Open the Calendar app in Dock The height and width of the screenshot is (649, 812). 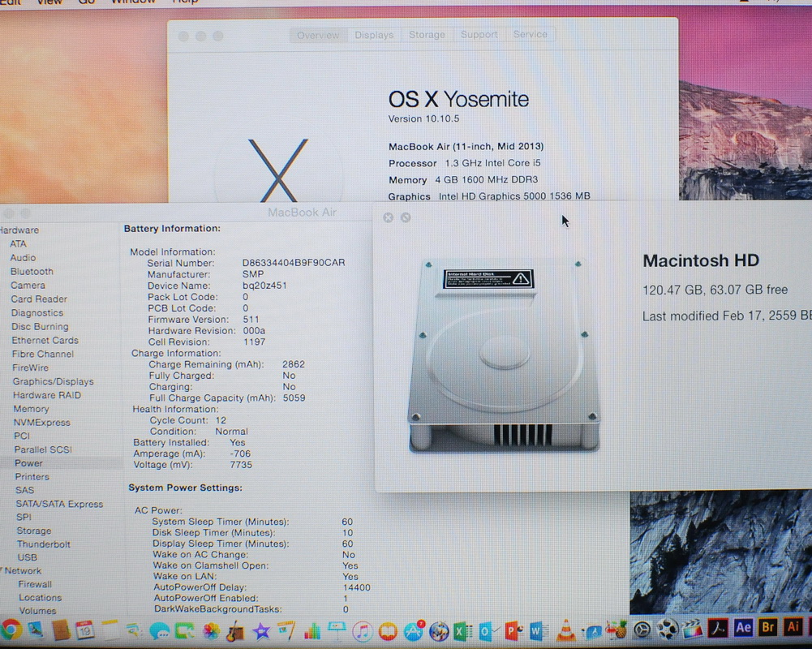pyautogui.click(x=85, y=630)
